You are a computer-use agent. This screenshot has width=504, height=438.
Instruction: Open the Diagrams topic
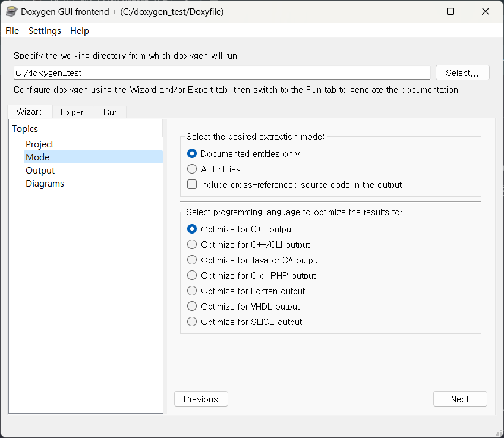tap(45, 184)
